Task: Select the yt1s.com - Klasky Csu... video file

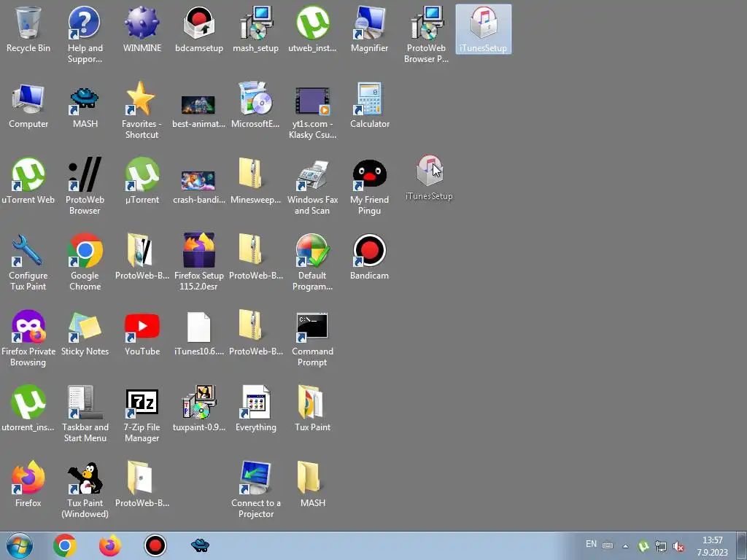Action: pyautogui.click(x=312, y=113)
